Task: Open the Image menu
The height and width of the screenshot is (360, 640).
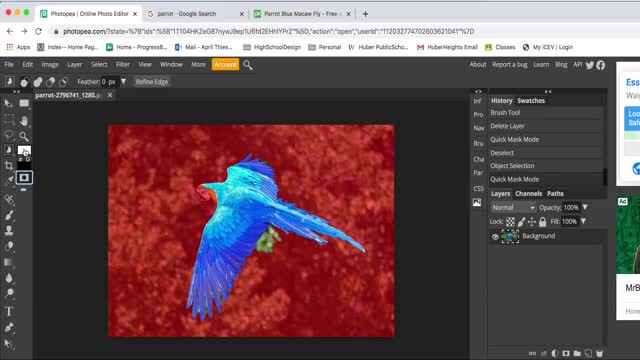Action: [x=50, y=64]
